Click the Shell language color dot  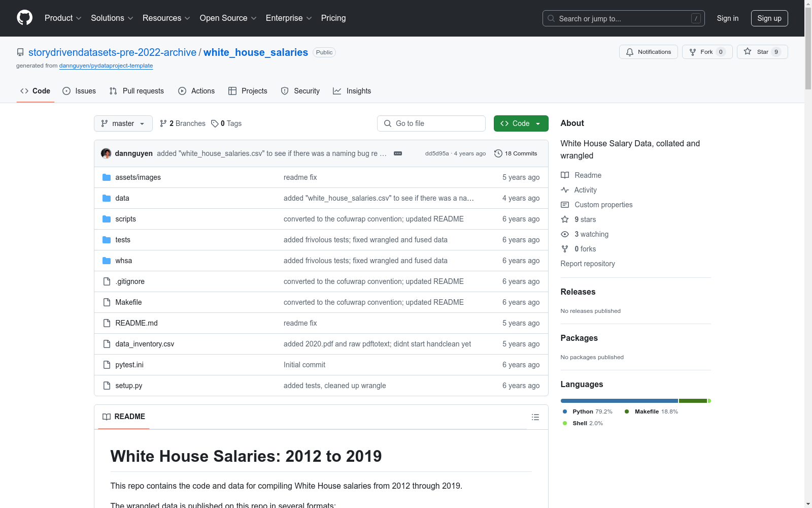[565, 423]
